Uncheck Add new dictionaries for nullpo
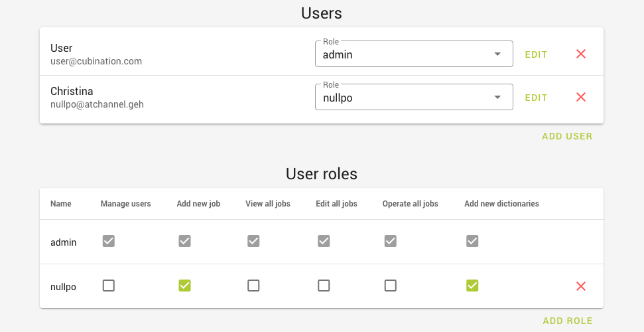Screen dimensions: 644x332 coord(472,286)
